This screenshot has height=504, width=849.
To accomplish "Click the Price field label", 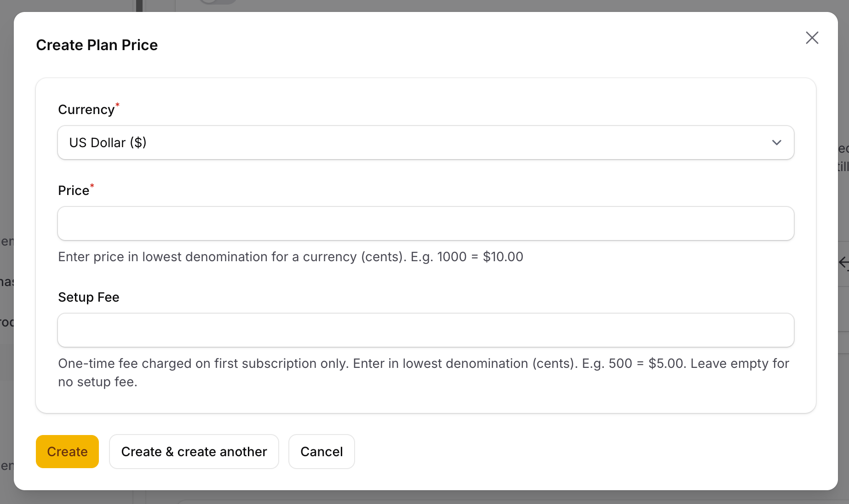I will click(x=74, y=191).
